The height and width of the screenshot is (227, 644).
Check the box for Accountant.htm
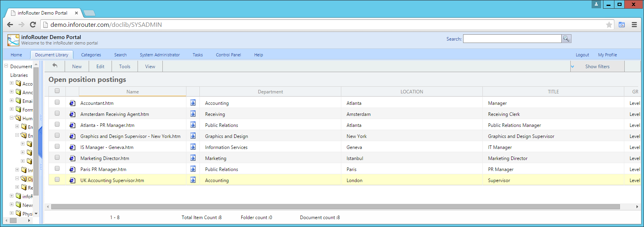(57, 102)
